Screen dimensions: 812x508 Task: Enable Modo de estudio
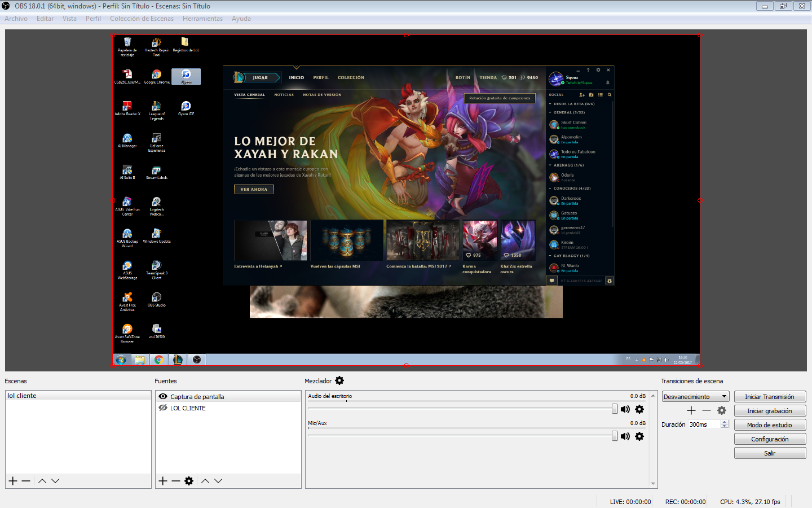(x=770, y=425)
